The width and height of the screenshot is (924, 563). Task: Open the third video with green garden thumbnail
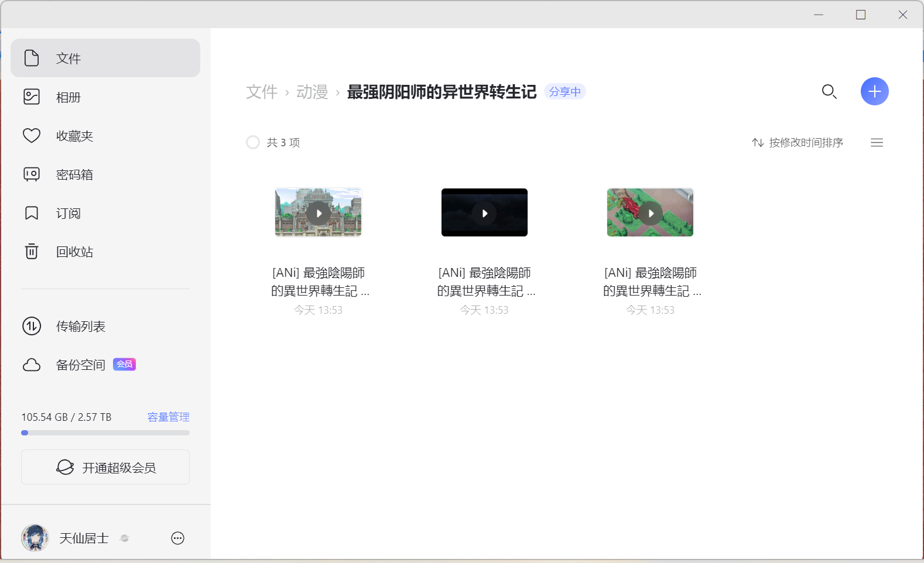pyautogui.click(x=650, y=212)
